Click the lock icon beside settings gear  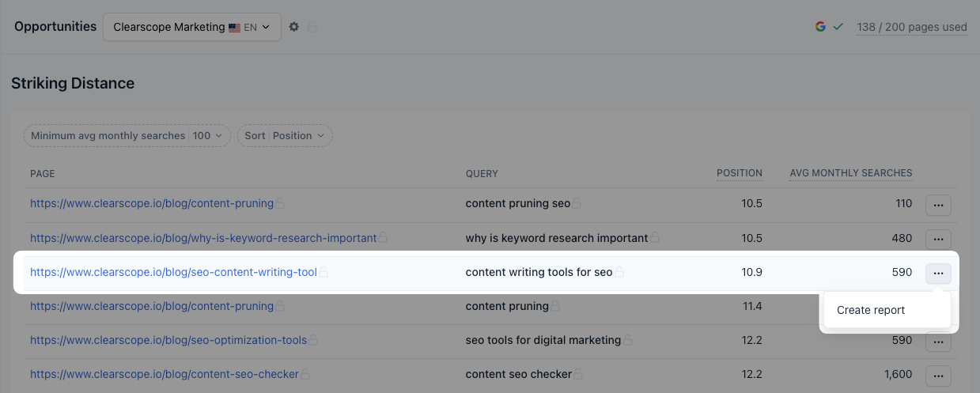312,27
